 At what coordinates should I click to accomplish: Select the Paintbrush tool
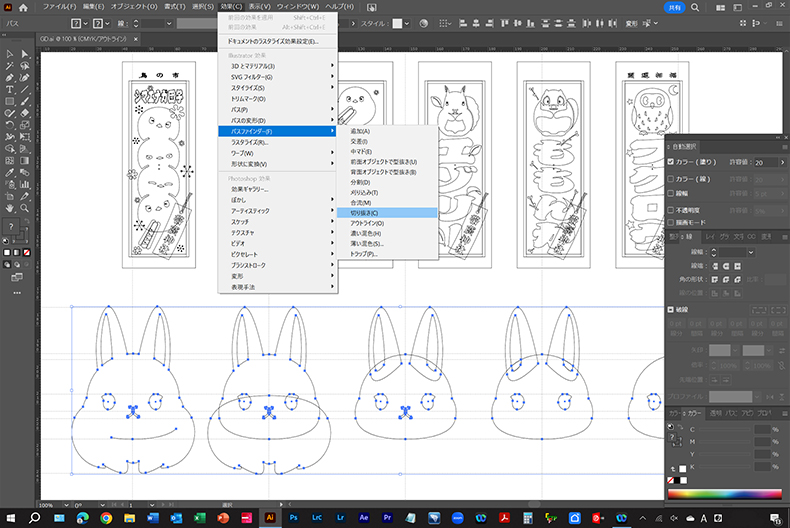pyautogui.click(x=25, y=101)
